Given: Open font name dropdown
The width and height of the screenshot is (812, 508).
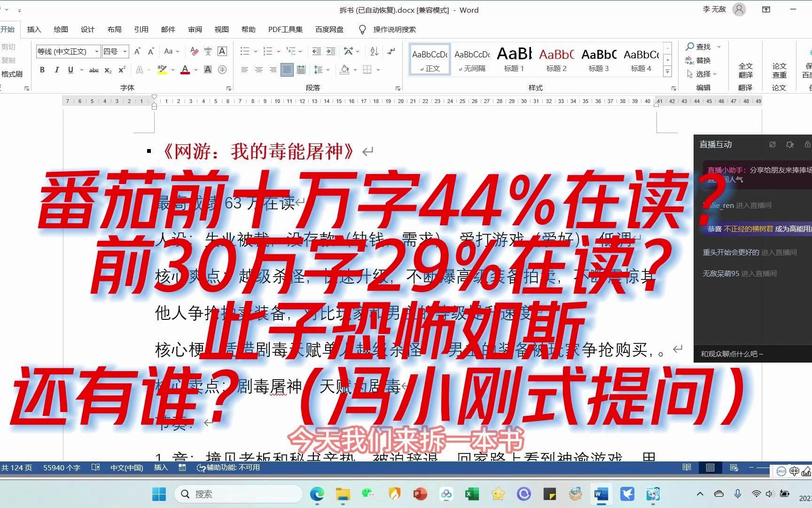Looking at the screenshot, I should 96,51.
